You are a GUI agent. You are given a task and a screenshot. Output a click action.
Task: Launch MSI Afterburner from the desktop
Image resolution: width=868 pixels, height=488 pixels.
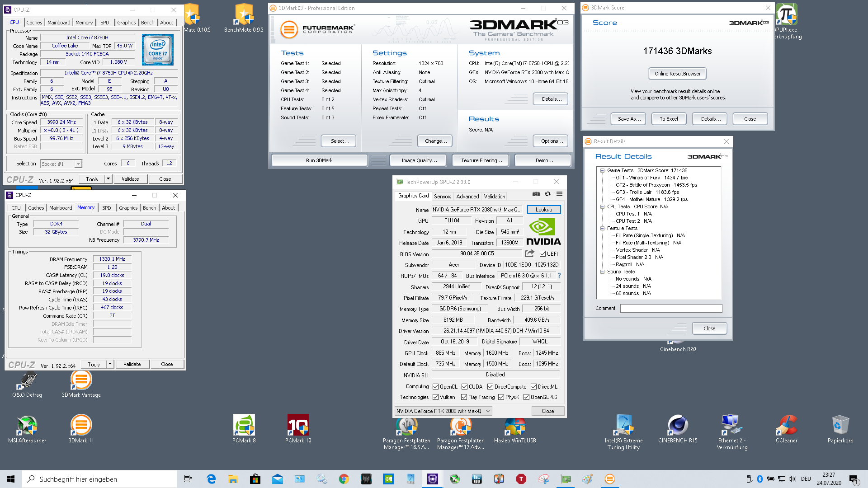pos(27,429)
